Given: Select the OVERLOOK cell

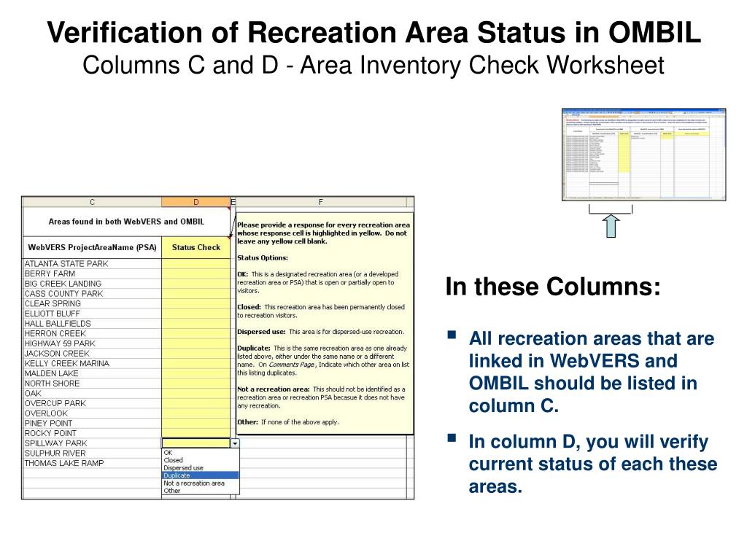Looking at the screenshot, I should tap(92, 413).
